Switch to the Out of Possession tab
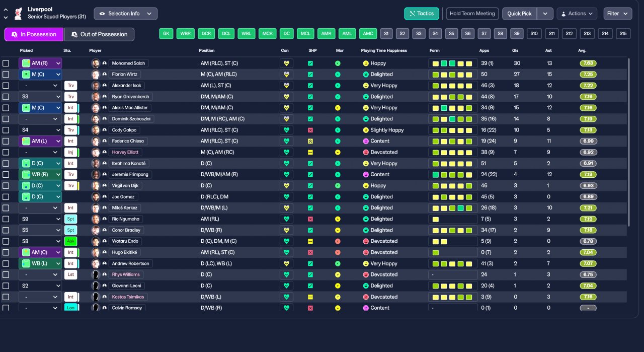The image size is (644, 352). 99,34
